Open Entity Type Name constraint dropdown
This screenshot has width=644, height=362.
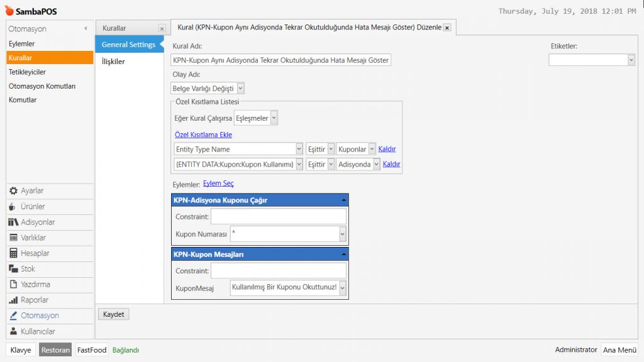pos(299,149)
